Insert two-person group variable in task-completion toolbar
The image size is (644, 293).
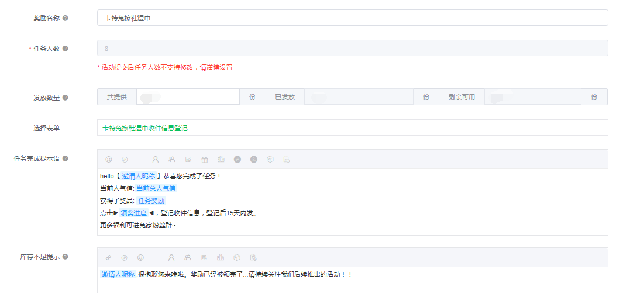coord(172,159)
